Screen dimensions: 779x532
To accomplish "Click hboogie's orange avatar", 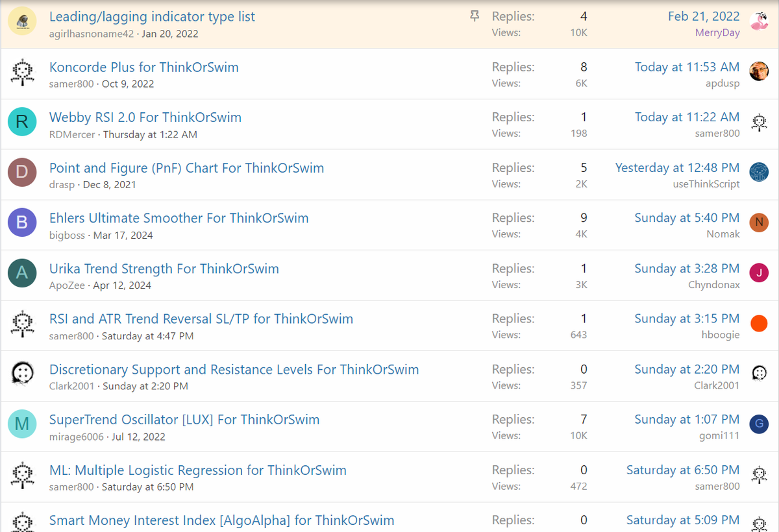I will coord(759,323).
